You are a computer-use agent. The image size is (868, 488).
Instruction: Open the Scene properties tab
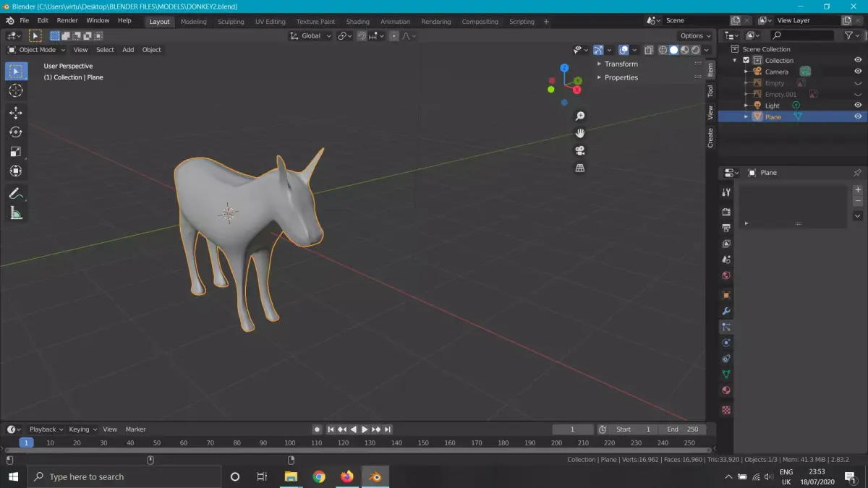tap(726, 260)
